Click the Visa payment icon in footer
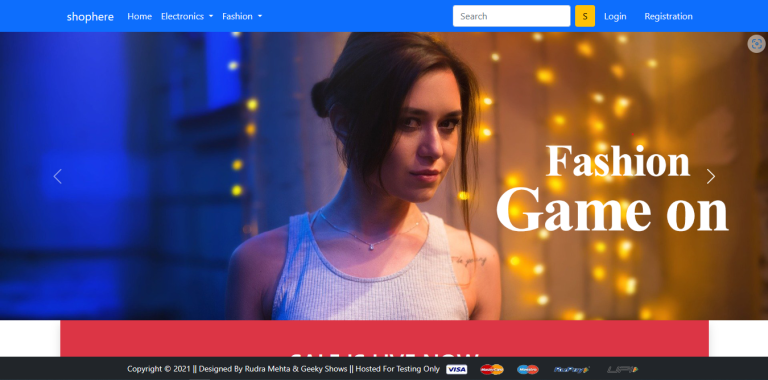This screenshot has width=768, height=380. tap(456, 369)
